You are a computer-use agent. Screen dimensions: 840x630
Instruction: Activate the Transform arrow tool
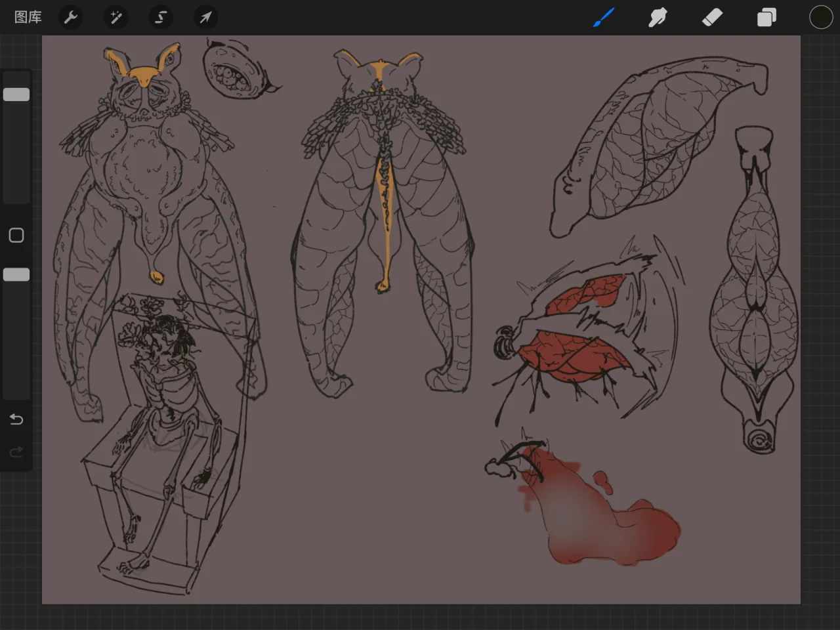205,17
